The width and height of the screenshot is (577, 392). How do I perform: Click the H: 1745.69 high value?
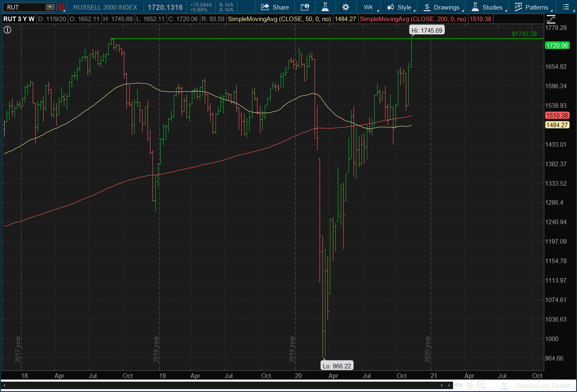coord(118,19)
